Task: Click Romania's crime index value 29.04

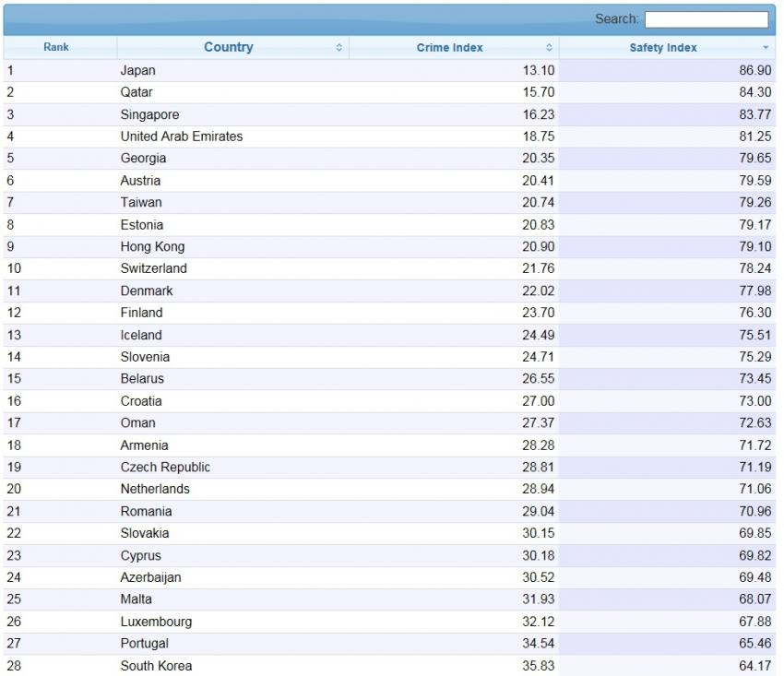Action: [539, 511]
